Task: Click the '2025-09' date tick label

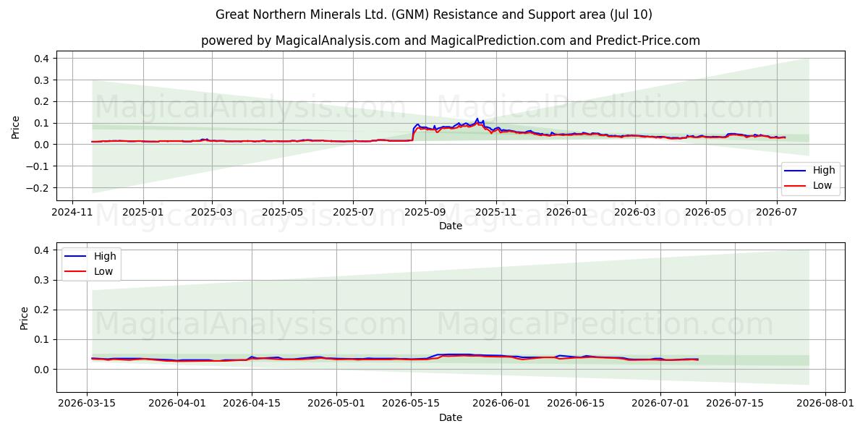Action: coord(425,213)
